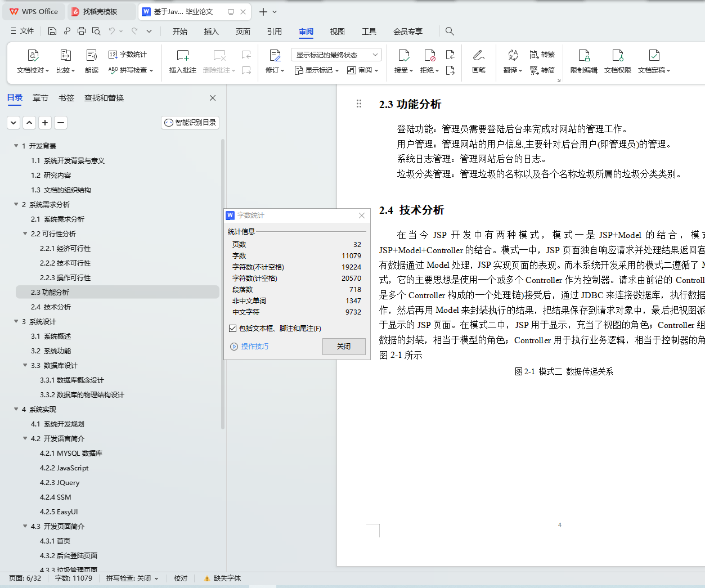Image resolution: width=705 pixels, height=588 pixels.
Task: Click 智能识别目录 smart outline button
Action: (x=190, y=122)
